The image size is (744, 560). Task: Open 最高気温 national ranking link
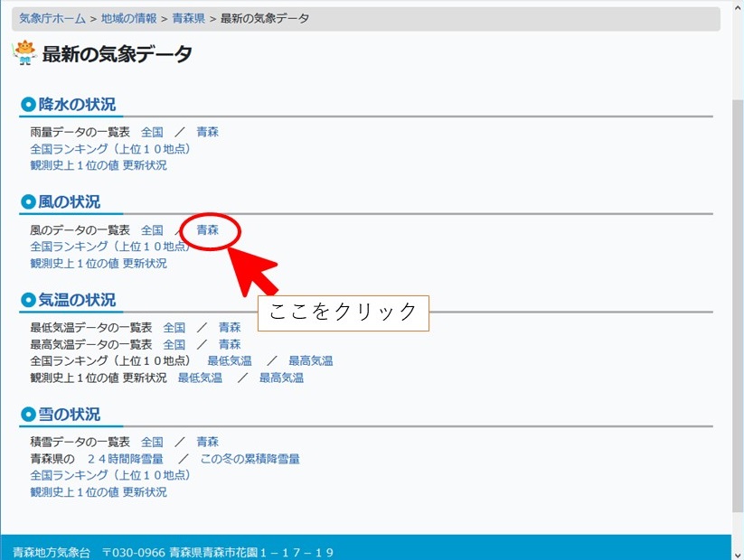coord(311,361)
